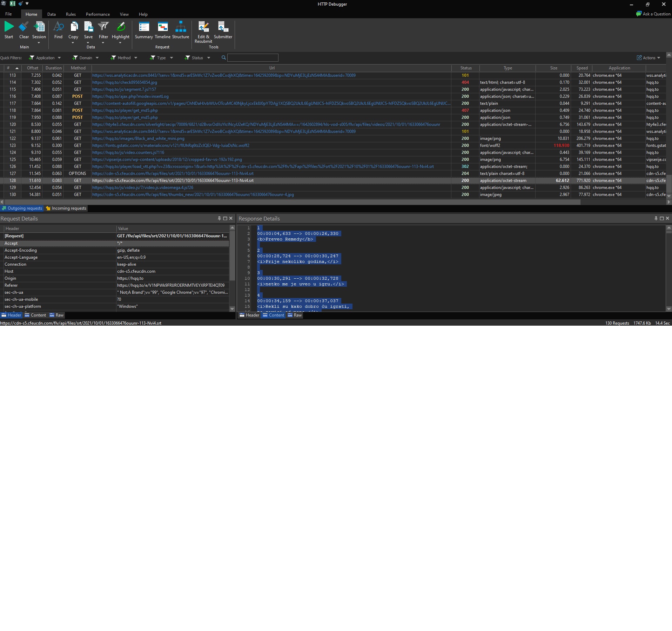
Task: Expand the Domain quick filter dropdown
Action: pyautogui.click(x=97, y=58)
